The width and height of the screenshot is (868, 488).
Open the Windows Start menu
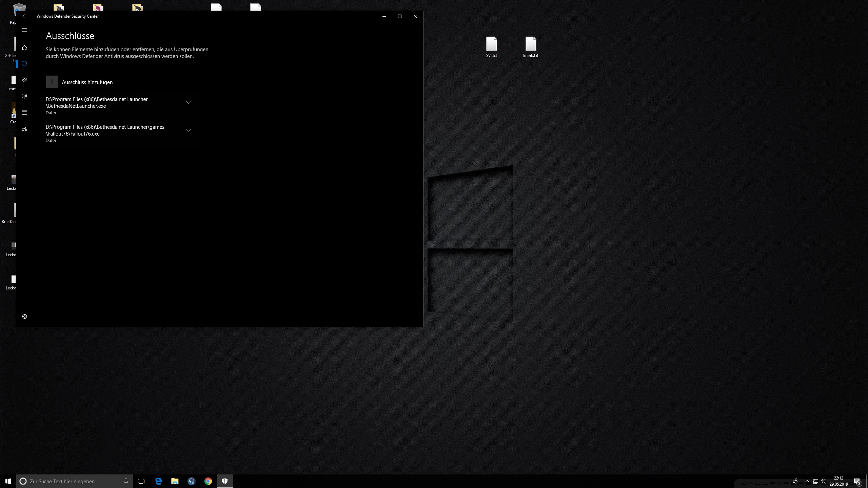tap(8, 481)
